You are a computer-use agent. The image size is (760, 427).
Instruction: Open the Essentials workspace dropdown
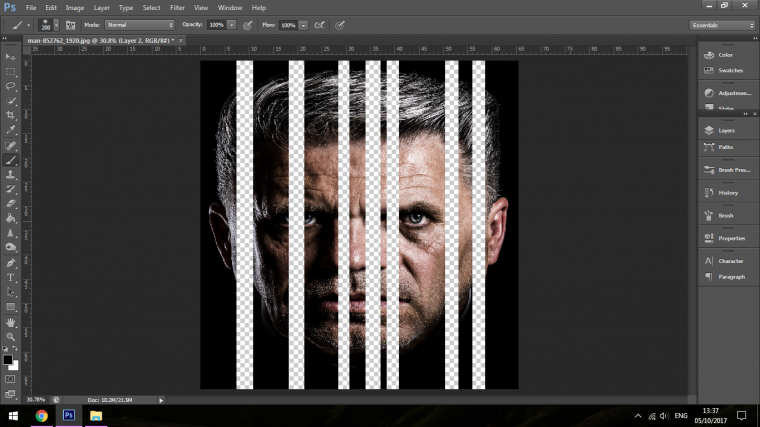tap(722, 25)
